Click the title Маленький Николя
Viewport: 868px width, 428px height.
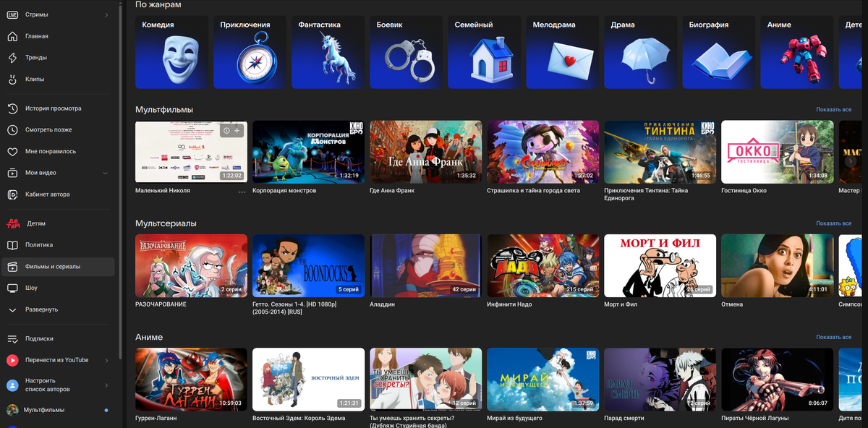[163, 191]
